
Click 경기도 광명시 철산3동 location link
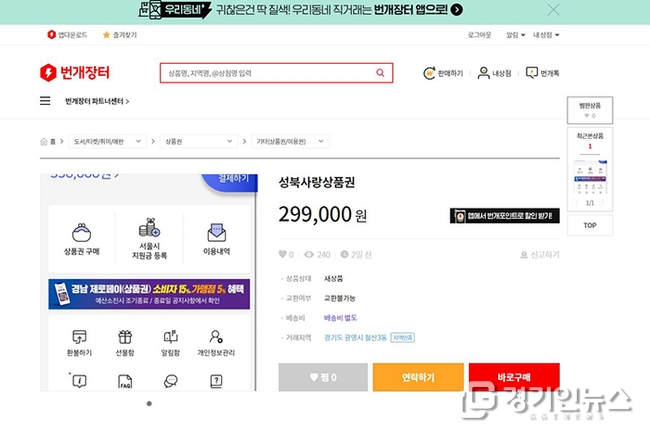pos(355,338)
